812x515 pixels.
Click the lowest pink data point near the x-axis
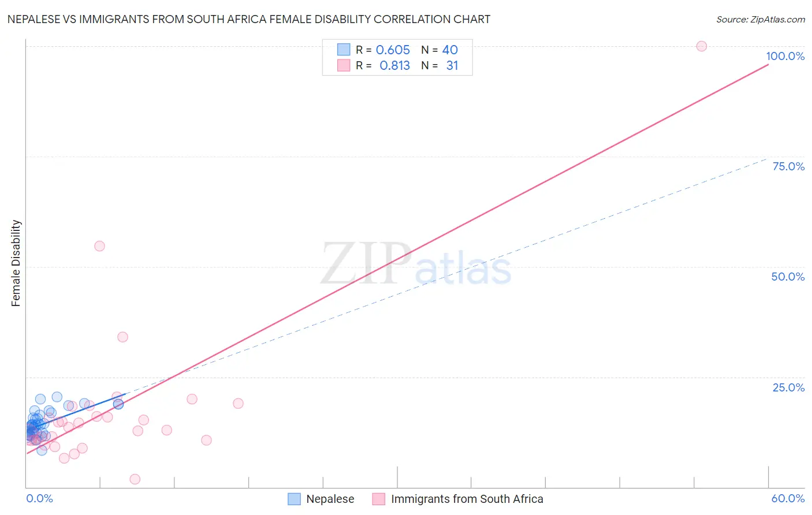coord(135,479)
